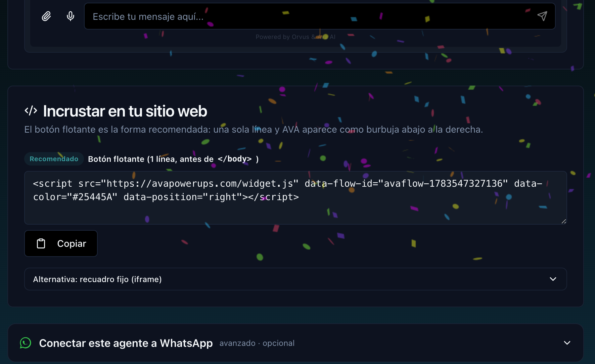Screen dimensions: 595x364
Task: Click the 'Powered by Orvus' footer text
Action: [295, 37]
